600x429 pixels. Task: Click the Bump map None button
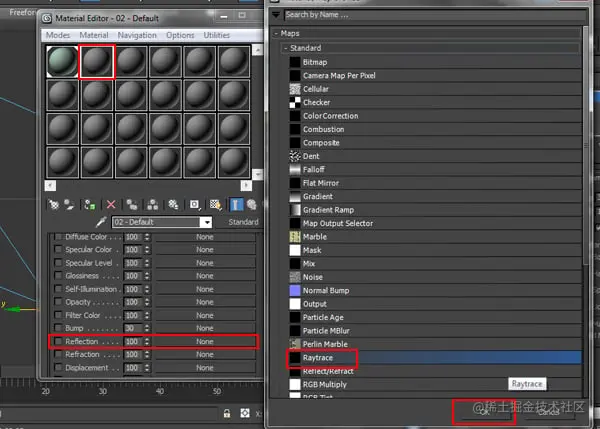[205, 328]
